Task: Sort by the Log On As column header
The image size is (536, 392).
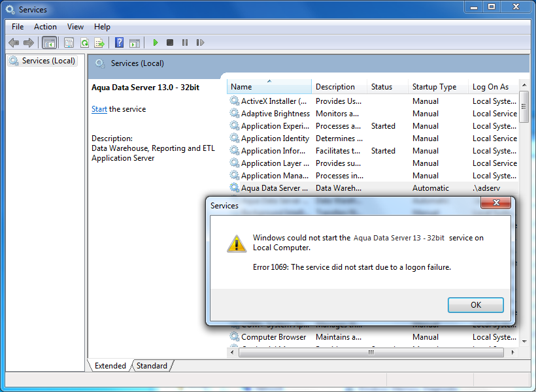Action: click(494, 87)
